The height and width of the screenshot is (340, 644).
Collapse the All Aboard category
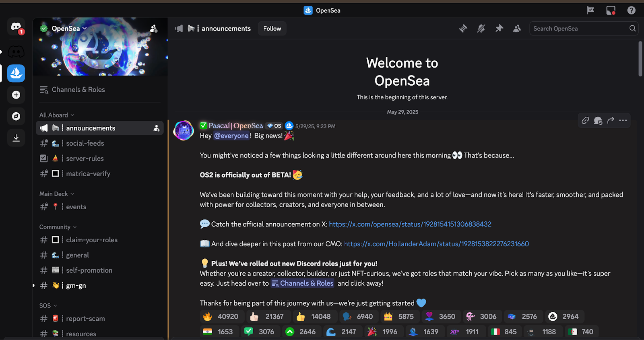click(x=57, y=115)
